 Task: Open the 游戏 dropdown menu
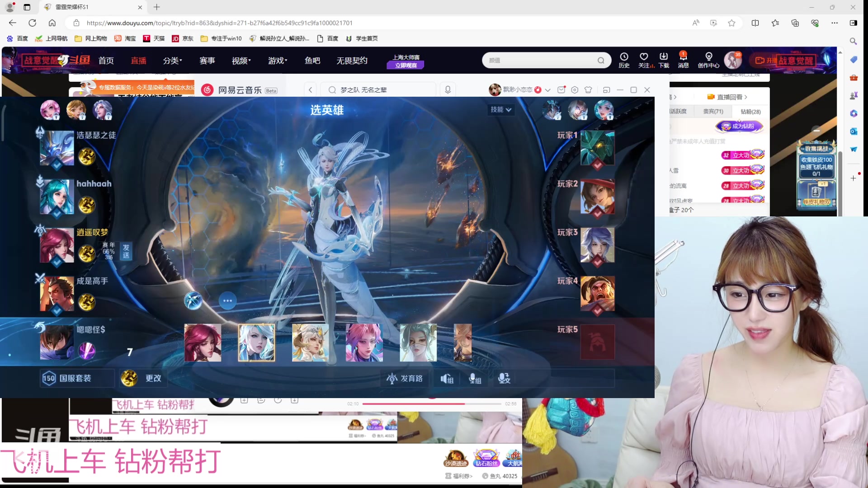[278, 61]
